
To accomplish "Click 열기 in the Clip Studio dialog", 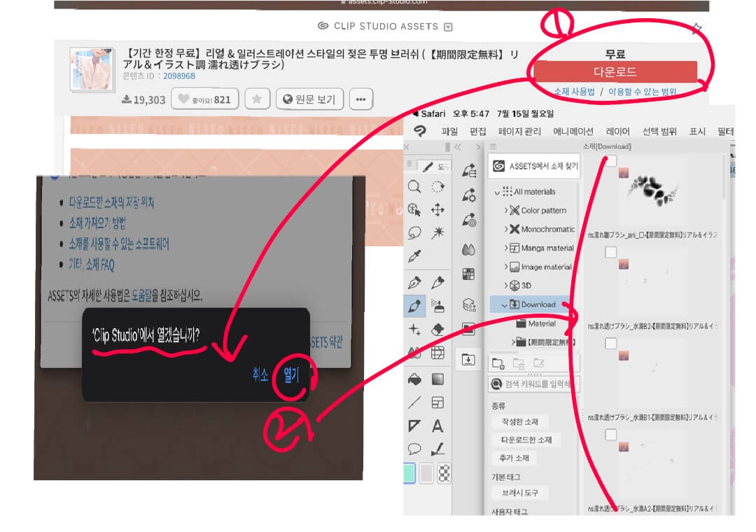I will (x=291, y=374).
